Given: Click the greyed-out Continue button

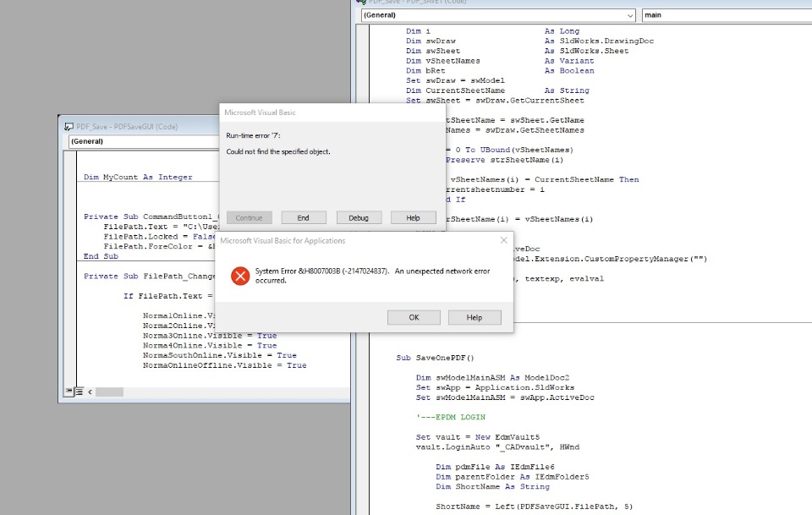Looking at the screenshot, I should (249, 218).
